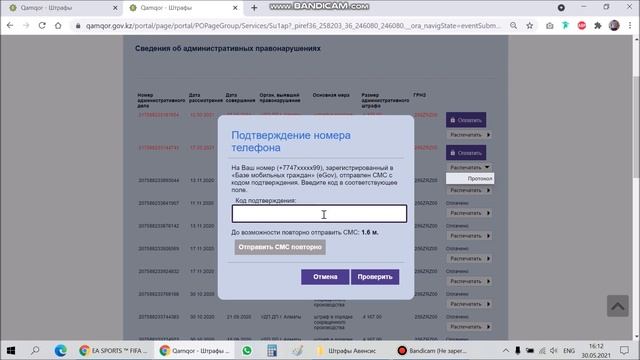Image resolution: width=640 pixels, height=360 pixels.
Task: Click the round dark icon in title bar
Action: tap(561, 8)
